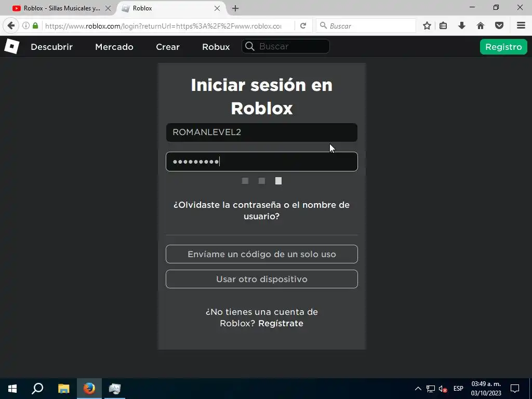
Task: Show bookmarks list icon in toolbar
Action: coord(443,25)
